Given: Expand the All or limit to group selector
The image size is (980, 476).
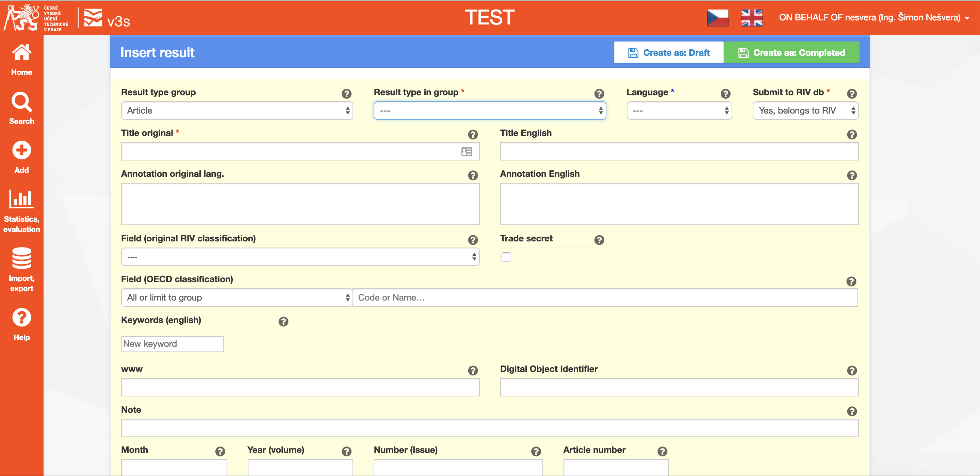Looking at the screenshot, I should (x=236, y=298).
